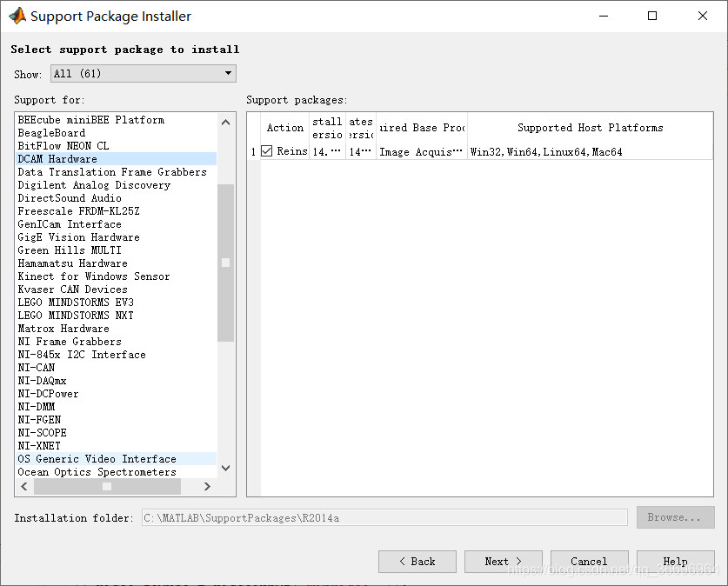Minimize the Support Package Installer window
The height and width of the screenshot is (586, 728).
(x=604, y=16)
